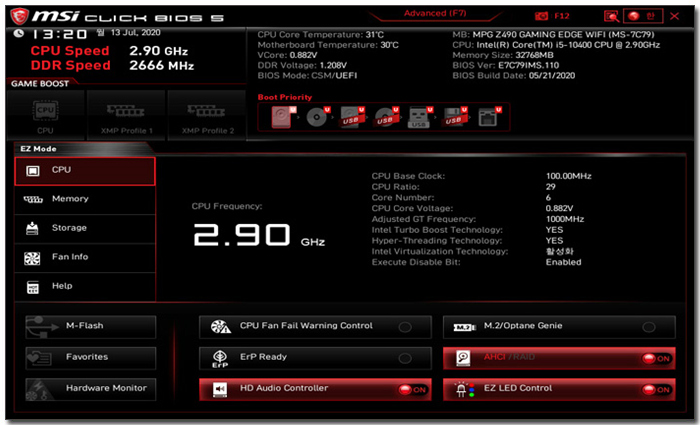
Task: Open the Favorites menu
Action: click(x=91, y=358)
